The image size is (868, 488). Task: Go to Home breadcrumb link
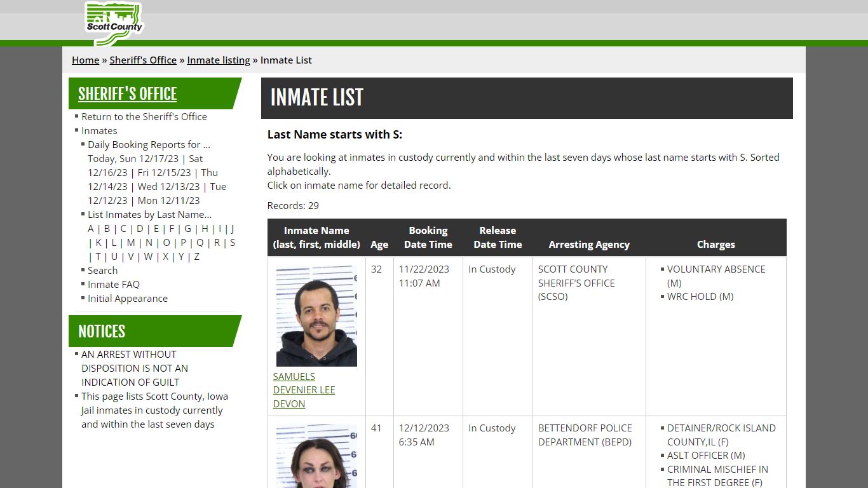click(x=85, y=60)
